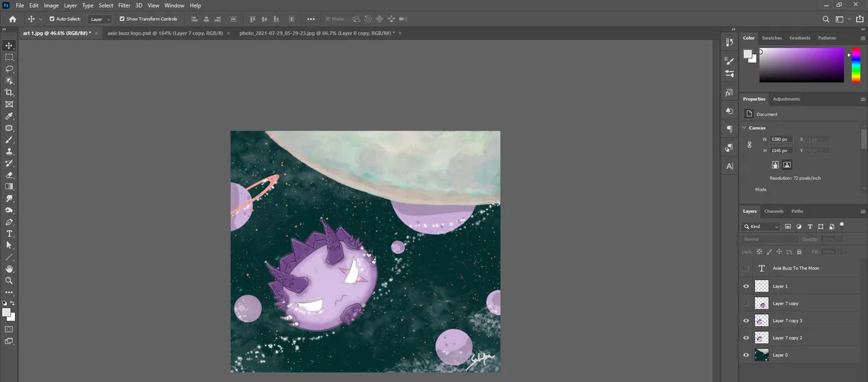Screen dimensions: 868x382
Task: Toggle the Auto-Select checkbox
Action: (x=52, y=19)
